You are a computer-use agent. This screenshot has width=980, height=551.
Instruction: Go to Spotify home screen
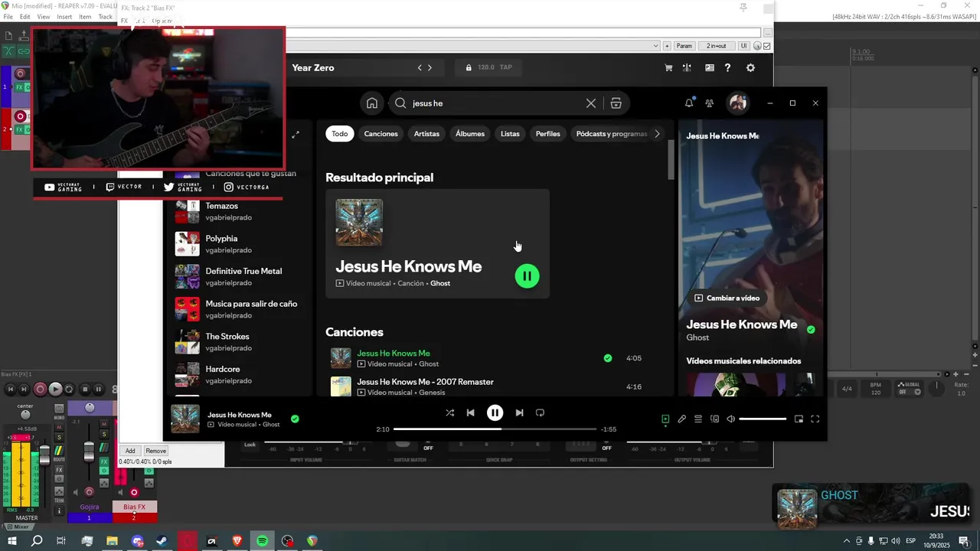pyautogui.click(x=372, y=103)
